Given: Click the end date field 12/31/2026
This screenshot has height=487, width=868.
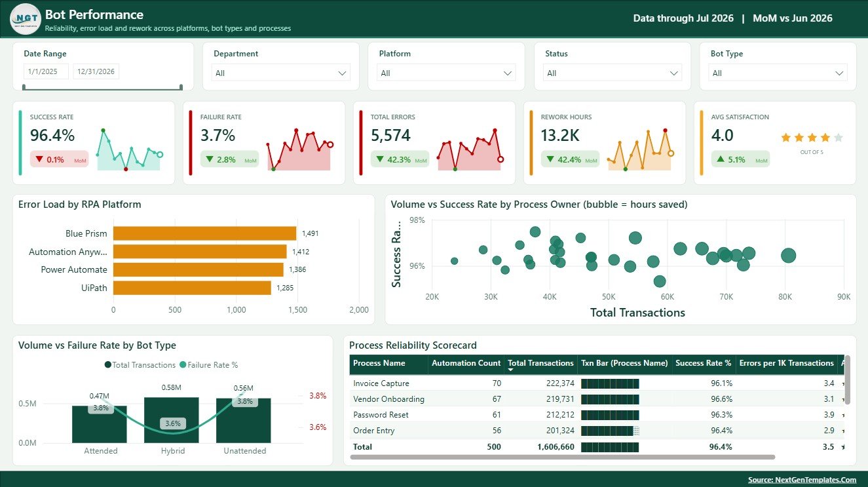Looking at the screenshot, I should coord(96,71).
